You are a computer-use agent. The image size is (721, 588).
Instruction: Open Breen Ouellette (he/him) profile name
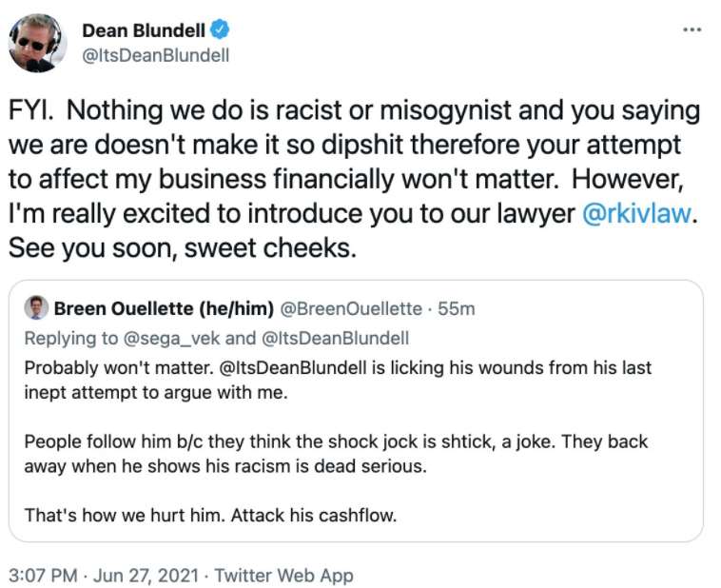coord(164,308)
